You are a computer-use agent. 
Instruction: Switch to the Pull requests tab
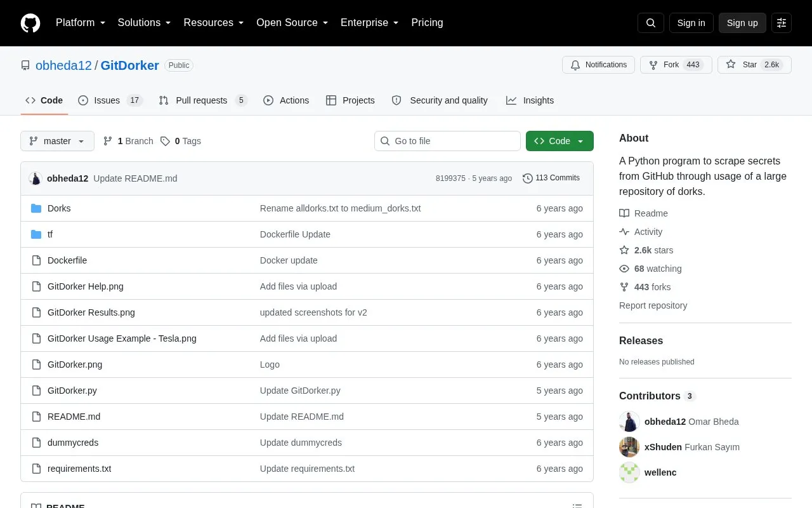(x=203, y=100)
